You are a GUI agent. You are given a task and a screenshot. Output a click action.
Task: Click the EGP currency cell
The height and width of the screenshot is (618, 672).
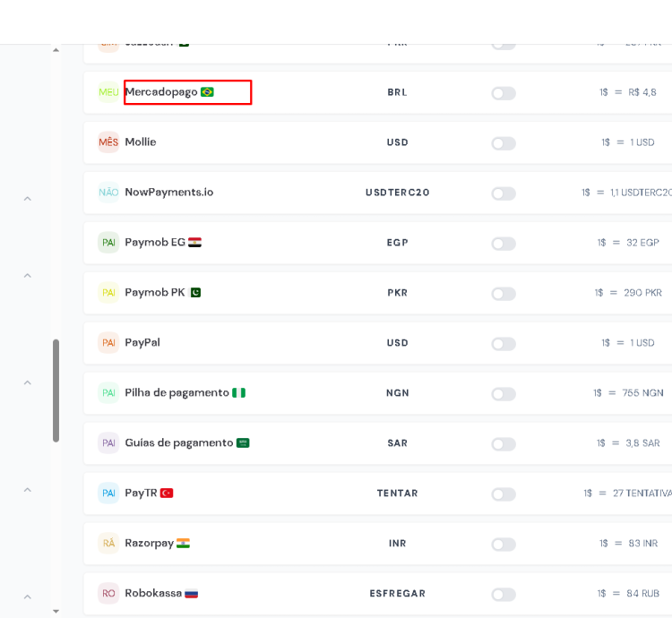397,243
